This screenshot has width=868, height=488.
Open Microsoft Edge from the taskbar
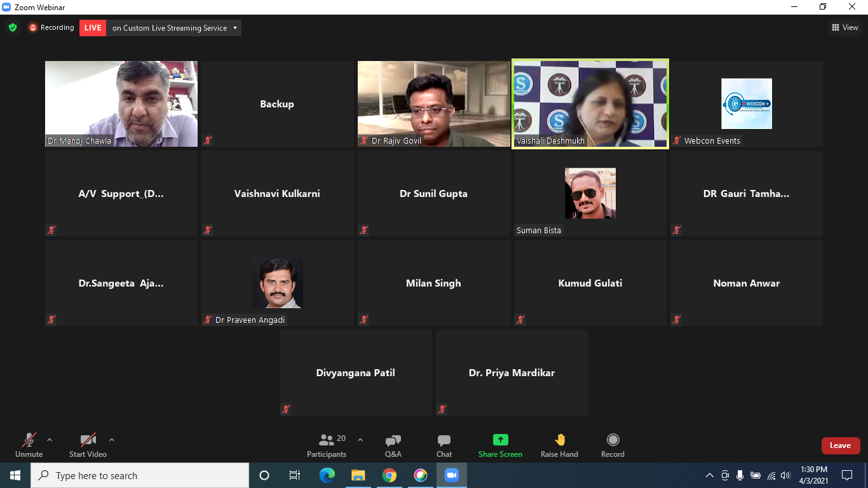point(327,475)
